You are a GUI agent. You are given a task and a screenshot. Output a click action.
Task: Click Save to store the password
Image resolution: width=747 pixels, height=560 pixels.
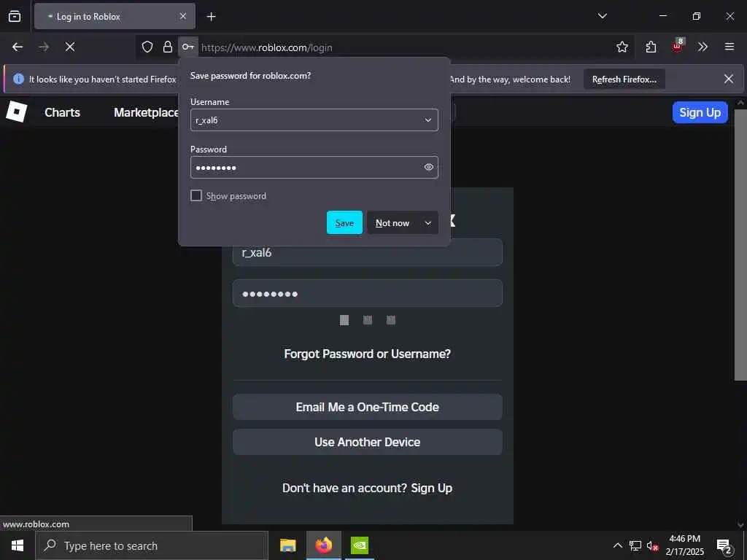(x=344, y=222)
